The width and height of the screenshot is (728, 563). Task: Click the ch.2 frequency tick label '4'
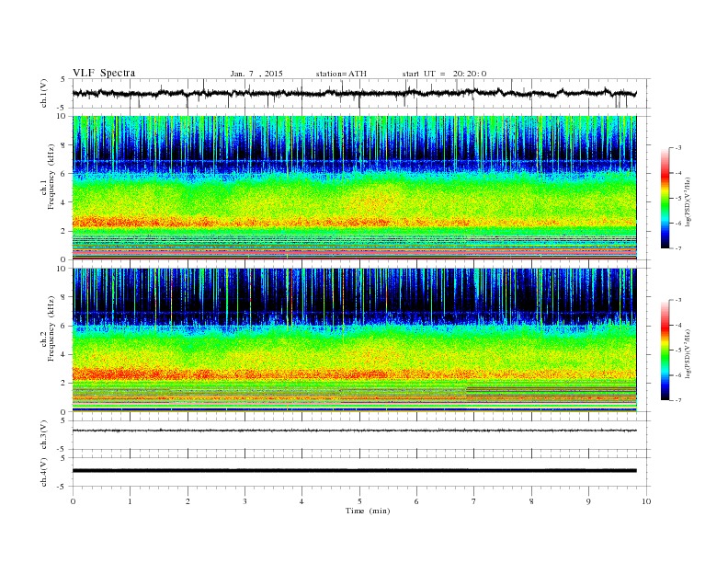point(64,354)
